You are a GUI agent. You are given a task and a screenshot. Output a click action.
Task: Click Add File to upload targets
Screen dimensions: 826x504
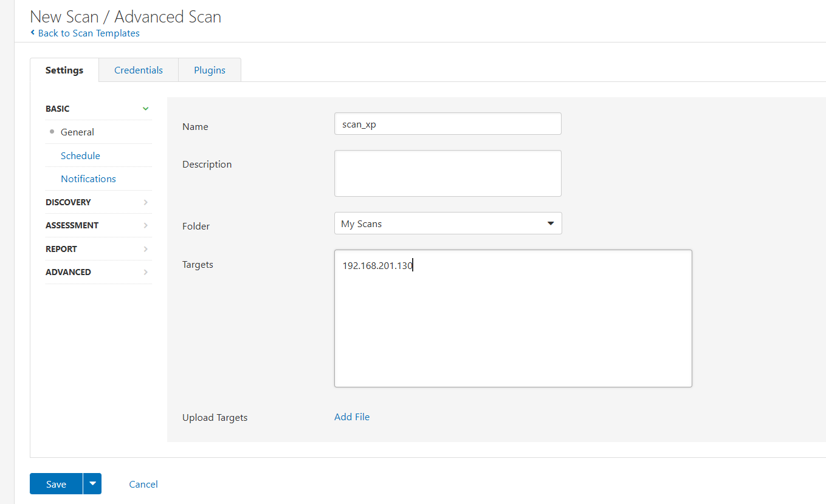click(352, 417)
